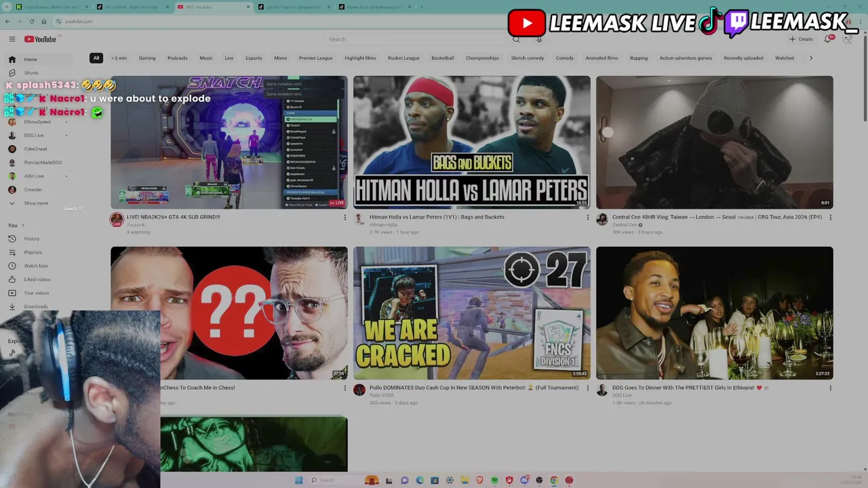This screenshot has height=488, width=868.
Task: Click the YouTube search input field
Action: coord(417,39)
